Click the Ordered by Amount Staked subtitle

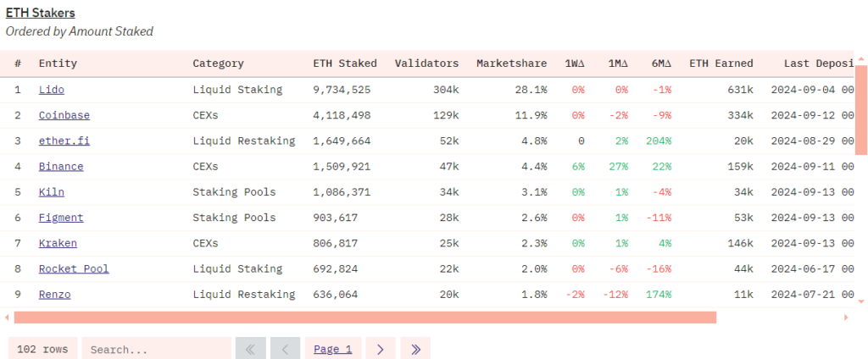pos(79,31)
